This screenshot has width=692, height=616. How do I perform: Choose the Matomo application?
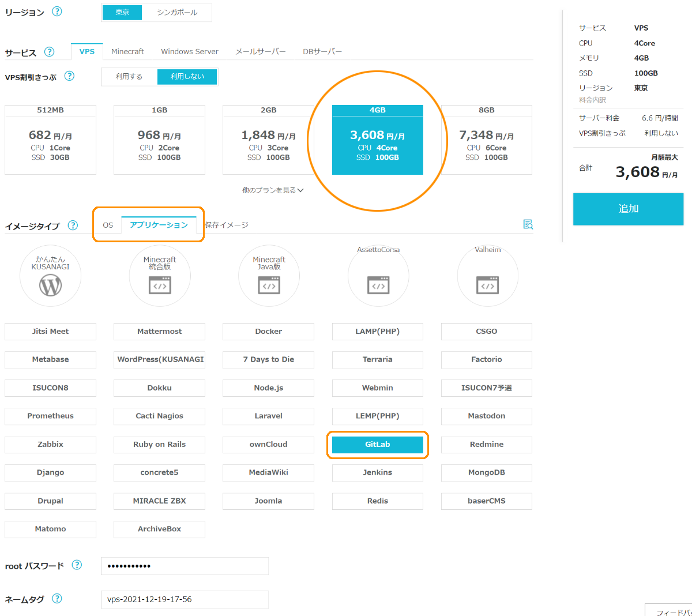coord(50,529)
